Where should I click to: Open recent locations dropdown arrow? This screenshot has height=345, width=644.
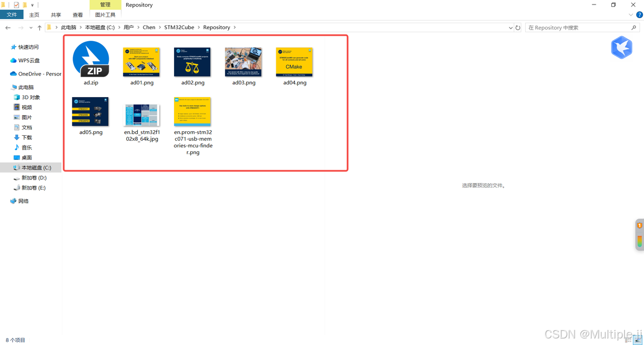click(x=31, y=28)
